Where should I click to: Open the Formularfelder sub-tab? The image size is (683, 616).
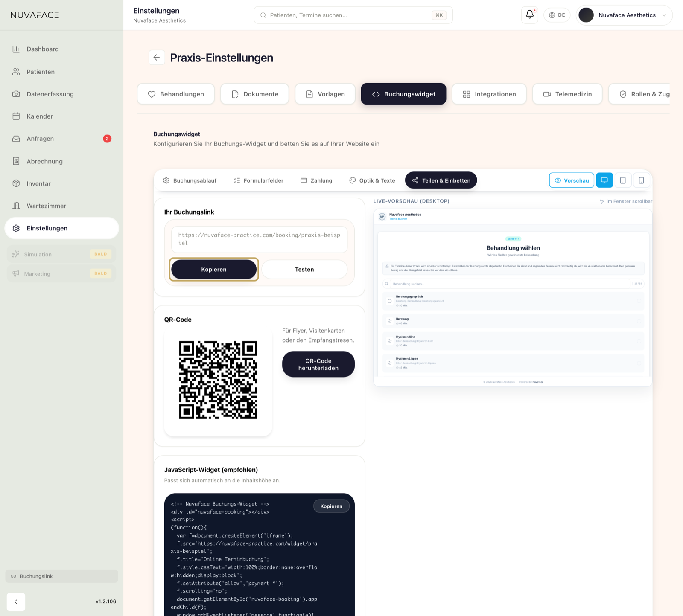tap(258, 180)
